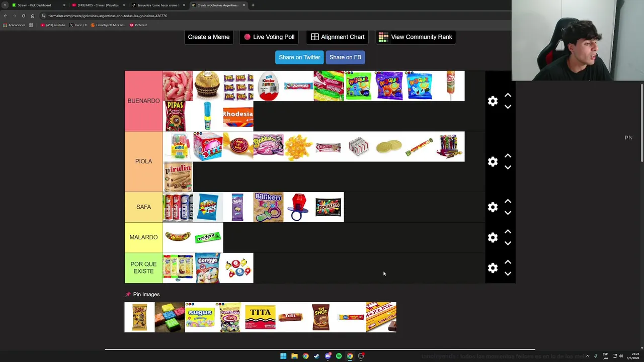Move MALARDO row up with arrow
This screenshot has width=644, height=362.
point(508,231)
